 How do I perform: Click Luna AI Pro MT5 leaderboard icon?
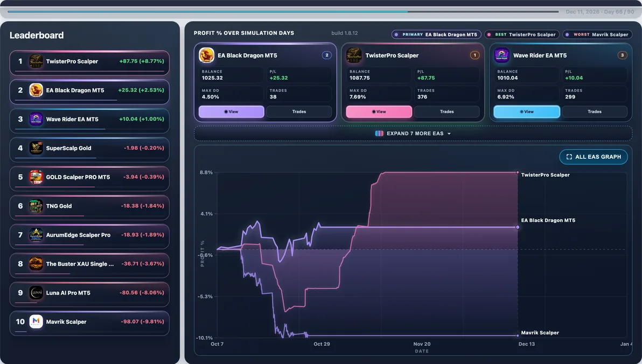pyautogui.click(x=36, y=293)
